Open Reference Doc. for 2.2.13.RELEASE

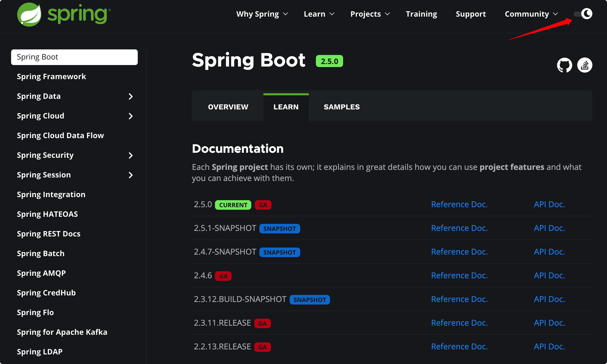[459, 346]
